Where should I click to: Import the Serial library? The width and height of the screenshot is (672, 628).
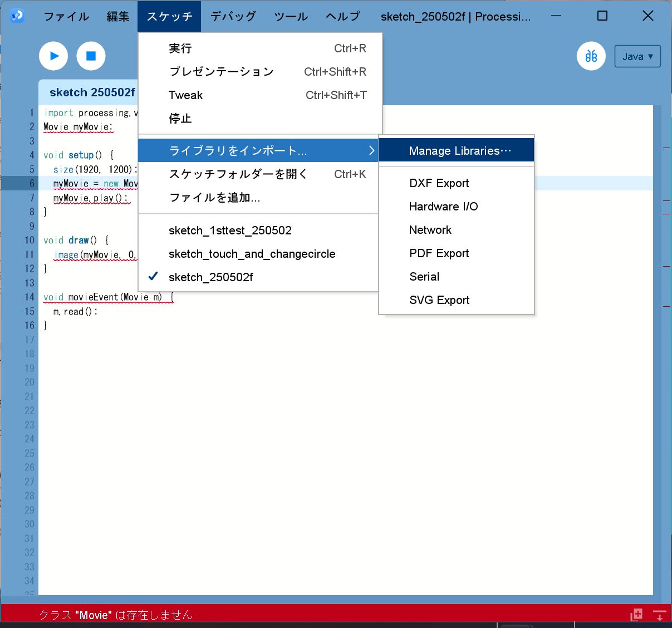[457, 277]
